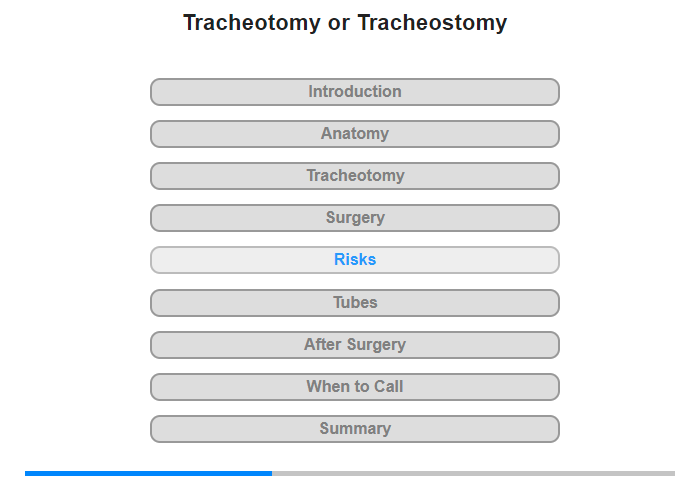Viewport: 700px width, 480px height.
Task: Navigate to Anatomy from the menu list
Action: click(355, 134)
